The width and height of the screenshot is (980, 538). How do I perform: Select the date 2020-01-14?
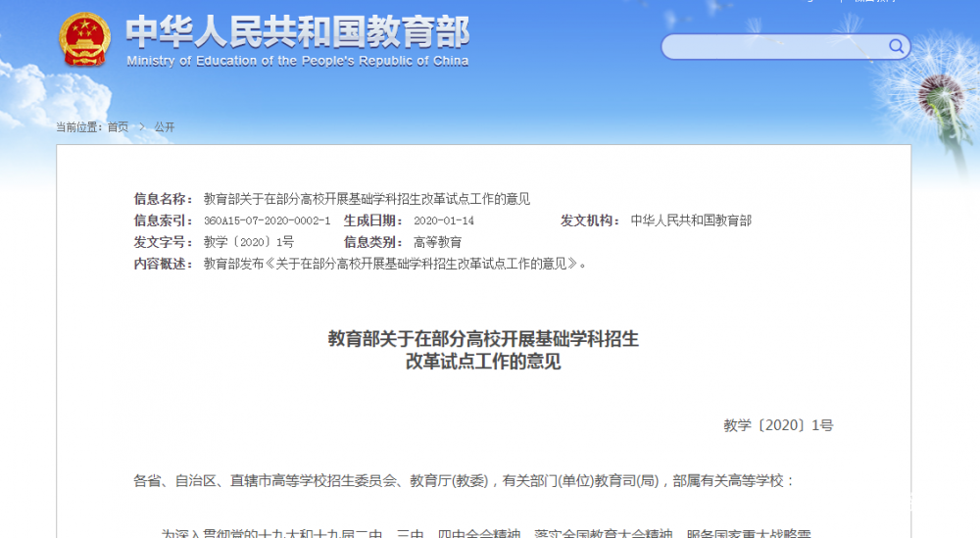click(444, 221)
